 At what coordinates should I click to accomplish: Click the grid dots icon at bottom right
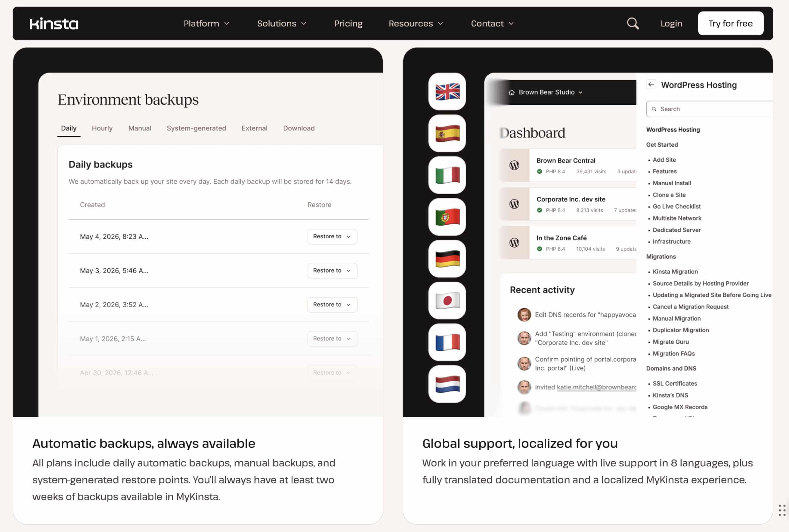click(782, 510)
